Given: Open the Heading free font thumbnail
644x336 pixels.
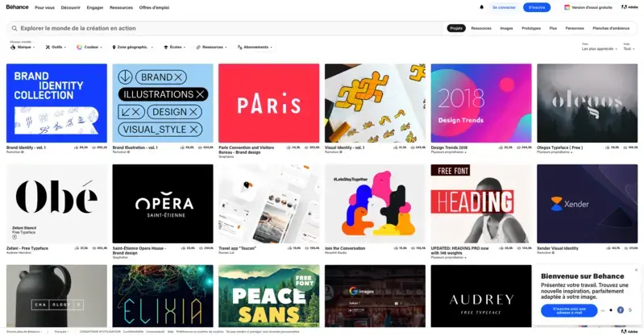Looking at the screenshot, I should click(x=481, y=204).
